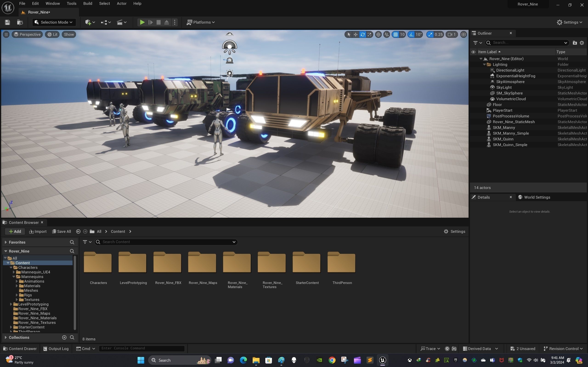588x367 pixels.
Task: Open the Selection Mode dropdown
Action: (x=54, y=22)
